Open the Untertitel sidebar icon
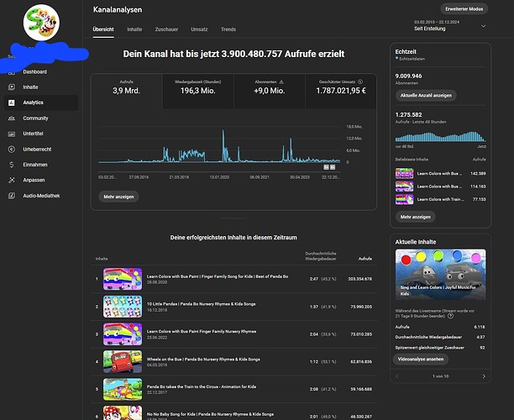 (x=12, y=134)
